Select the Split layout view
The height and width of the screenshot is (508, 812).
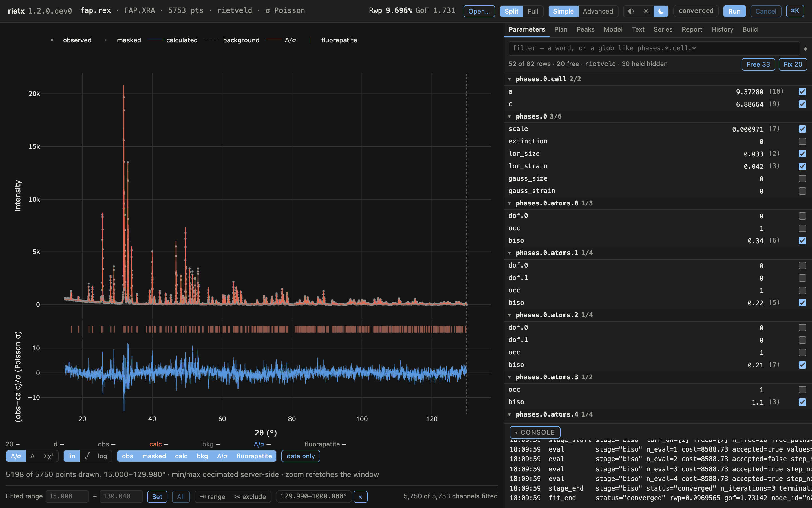pyautogui.click(x=511, y=11)
